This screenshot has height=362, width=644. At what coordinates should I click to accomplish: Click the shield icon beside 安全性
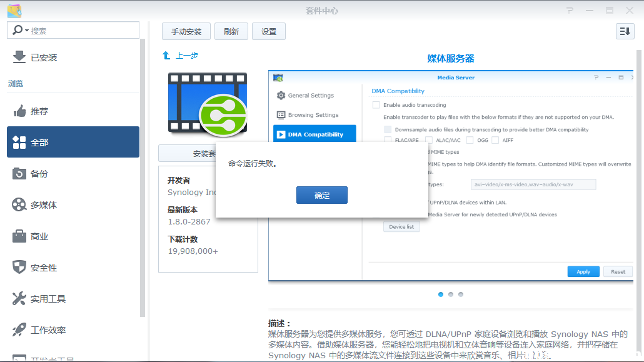coord(19,267)
